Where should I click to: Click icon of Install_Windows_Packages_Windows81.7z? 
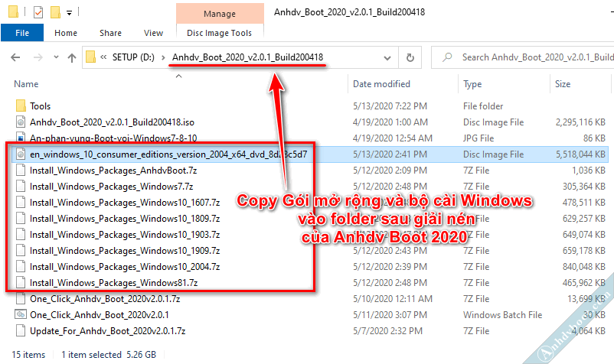point(21,282)
